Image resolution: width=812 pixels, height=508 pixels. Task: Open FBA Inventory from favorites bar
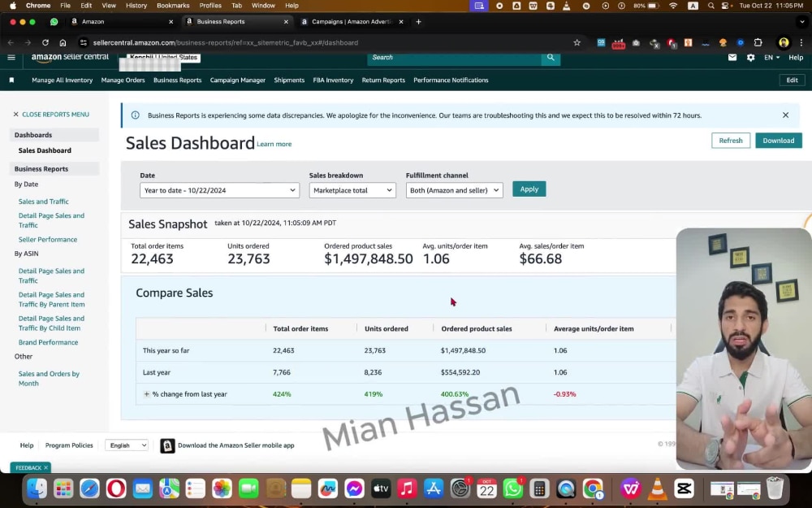pos(333,80)
